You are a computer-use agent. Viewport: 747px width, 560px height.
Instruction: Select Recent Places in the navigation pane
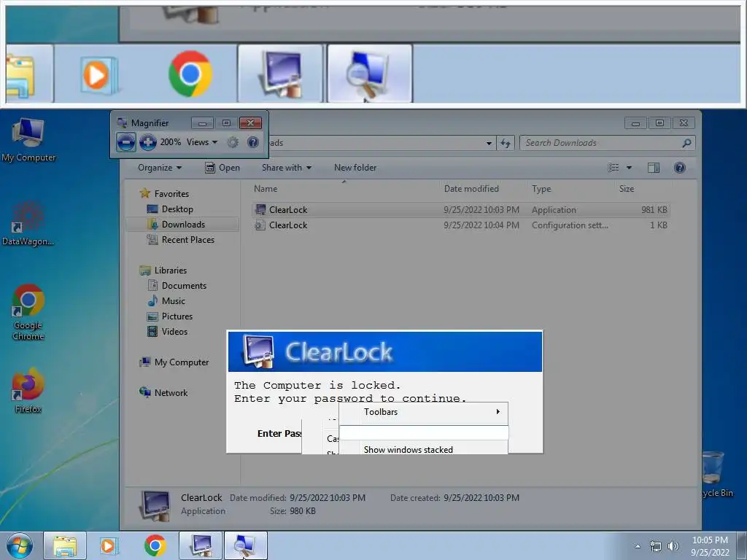(x=181, y=239)
